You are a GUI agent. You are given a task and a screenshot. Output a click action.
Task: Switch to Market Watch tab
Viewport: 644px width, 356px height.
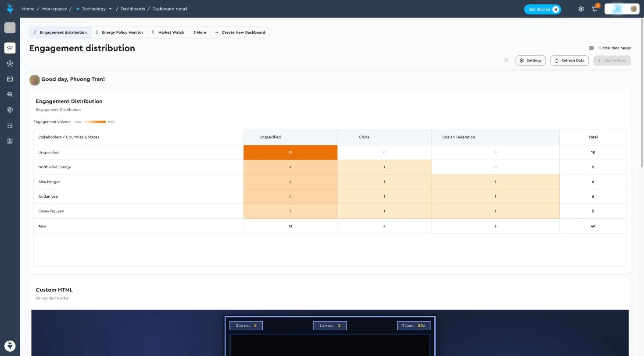pos(168,32)
